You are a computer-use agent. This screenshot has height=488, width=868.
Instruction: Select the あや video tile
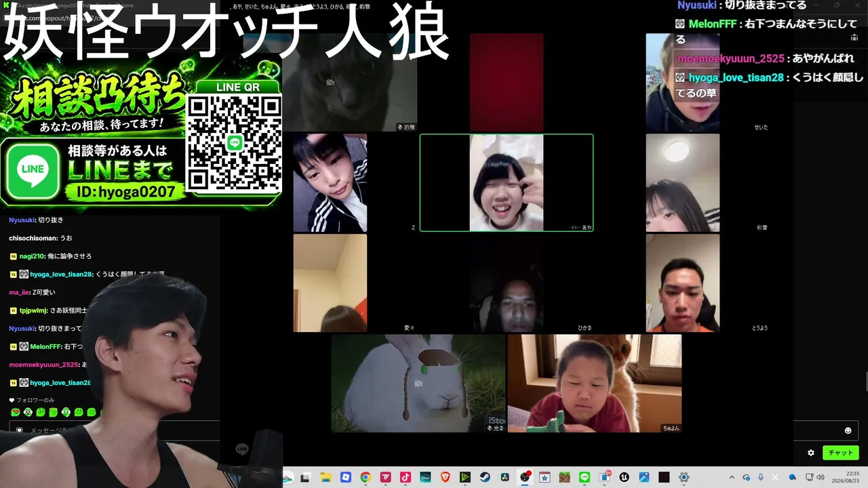[x=507, y=183]
